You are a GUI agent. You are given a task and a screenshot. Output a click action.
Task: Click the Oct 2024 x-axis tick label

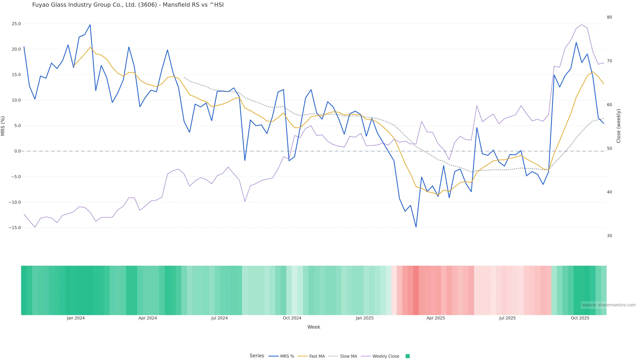tap(292, 318)
